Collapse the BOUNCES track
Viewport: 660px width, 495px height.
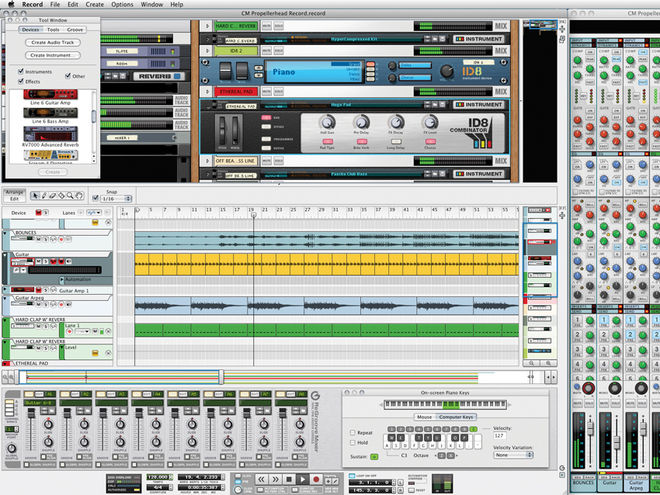(5, 233)
